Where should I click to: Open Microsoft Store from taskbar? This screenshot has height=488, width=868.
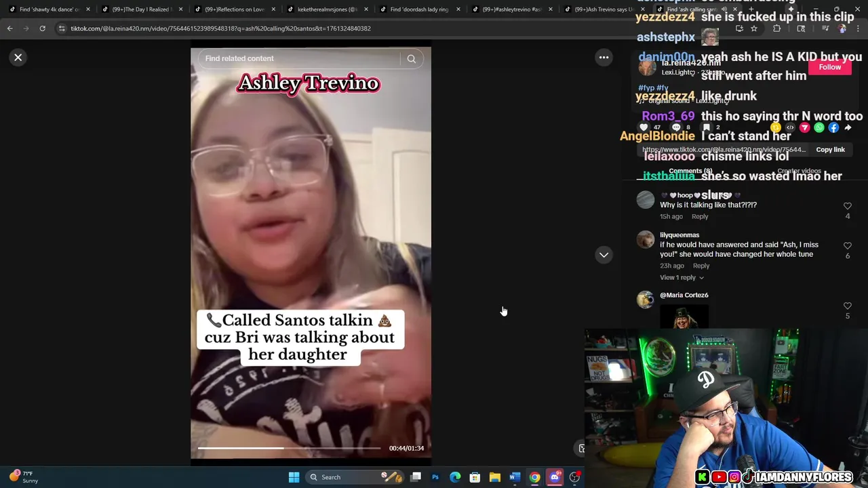tap(475, 477)
